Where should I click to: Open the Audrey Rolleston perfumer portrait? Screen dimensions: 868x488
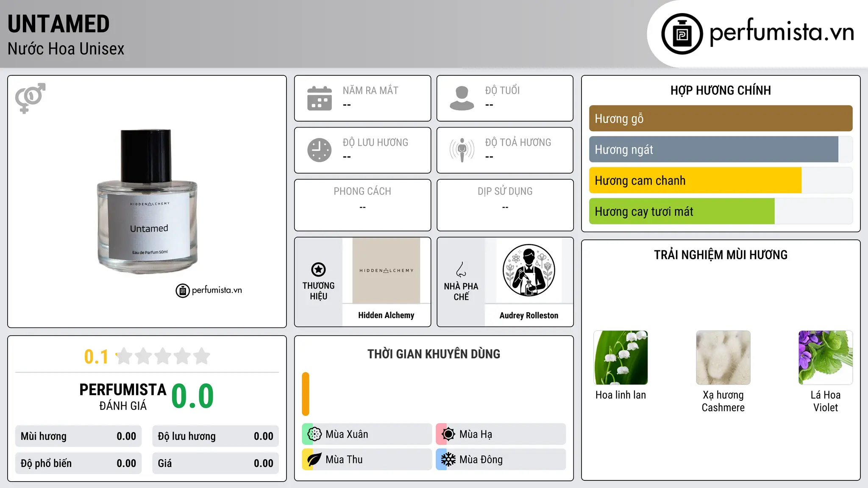click(x=529, y=270)
